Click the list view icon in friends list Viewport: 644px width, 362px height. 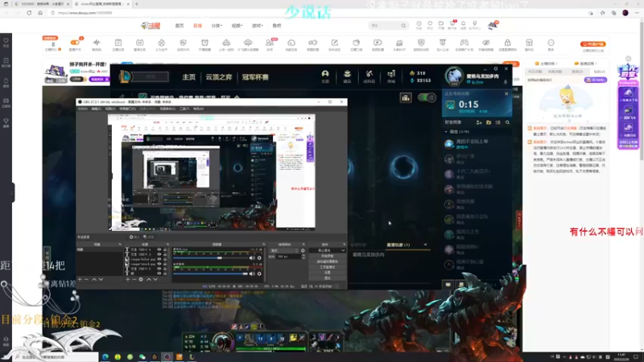[497, 122]
